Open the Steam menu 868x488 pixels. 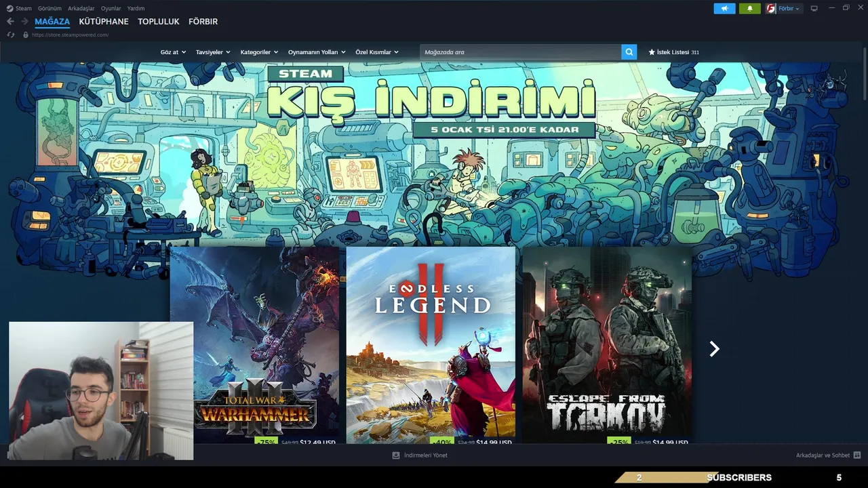click(x=24, y=8)
